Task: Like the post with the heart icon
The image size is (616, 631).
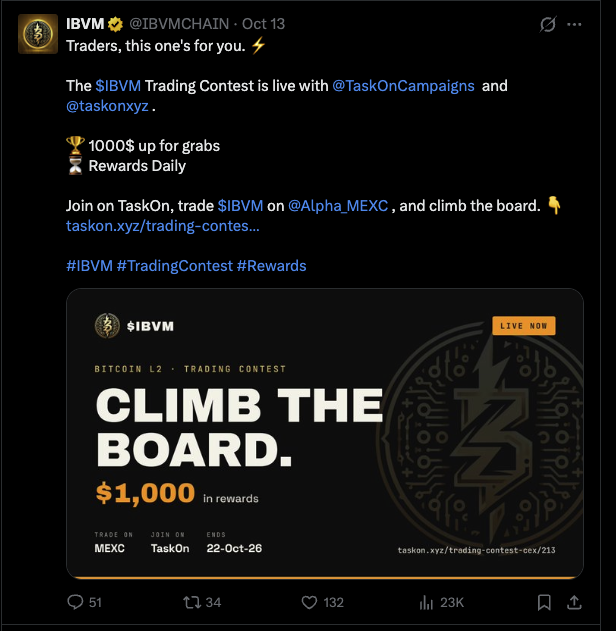Action: coord(309,602)
